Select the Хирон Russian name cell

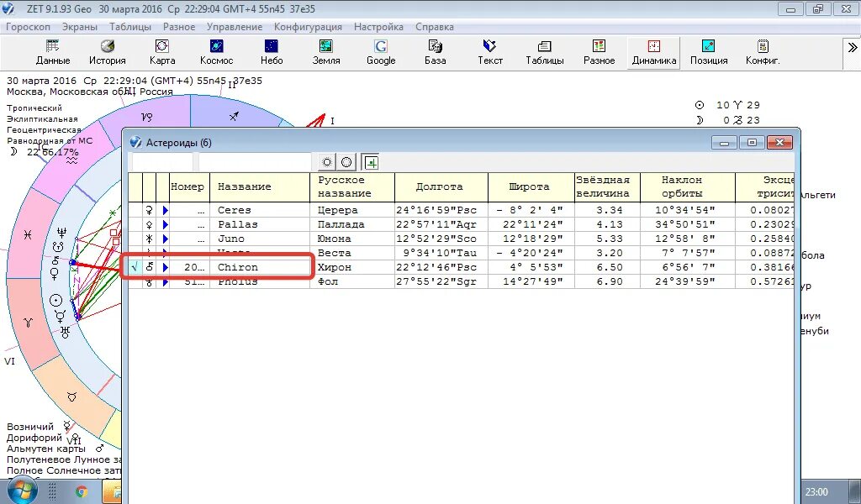click(352, 267)
